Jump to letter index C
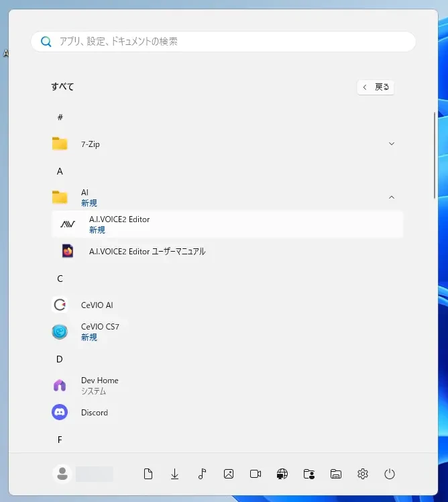This screenshot has width=448, height=502. tap(60, 279)
